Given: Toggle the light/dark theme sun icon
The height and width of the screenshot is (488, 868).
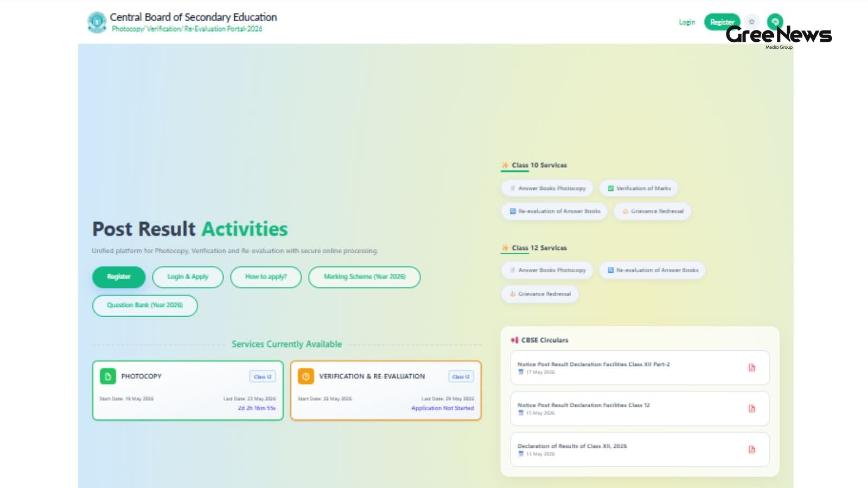Looking at the screenshot, I should tap(751, 22).
